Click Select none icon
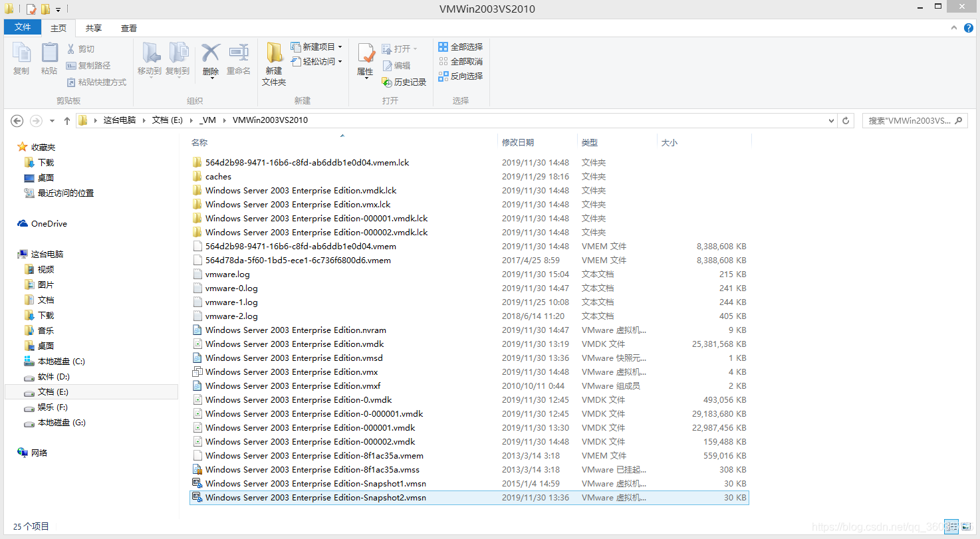Screen dimensions: 980x539 pyautogui.click(x=443, y=62)
